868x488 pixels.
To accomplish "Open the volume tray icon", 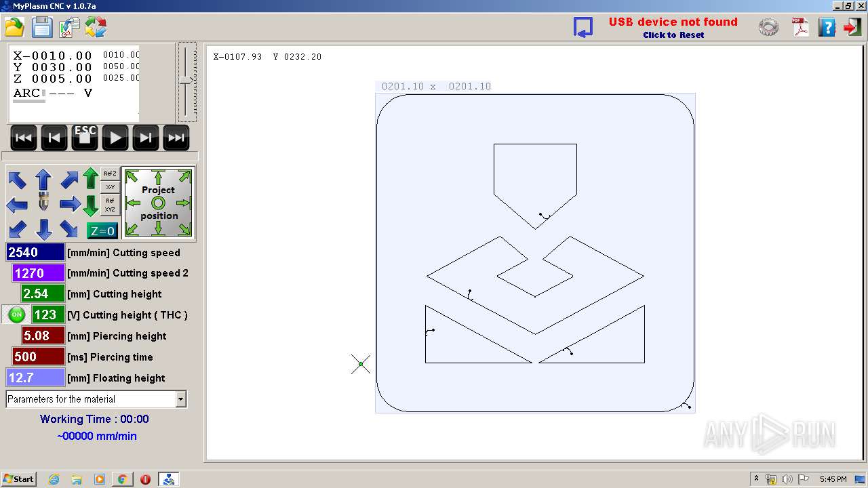I will point(787,479).
